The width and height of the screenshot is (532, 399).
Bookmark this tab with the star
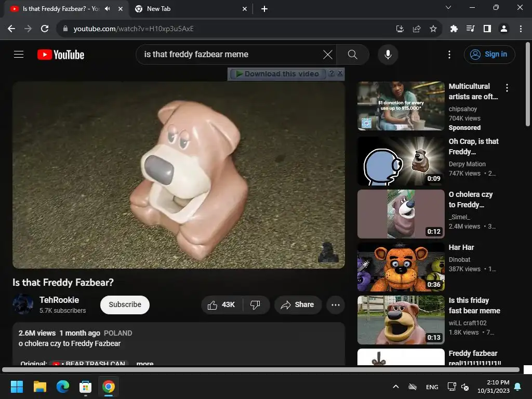433,29
